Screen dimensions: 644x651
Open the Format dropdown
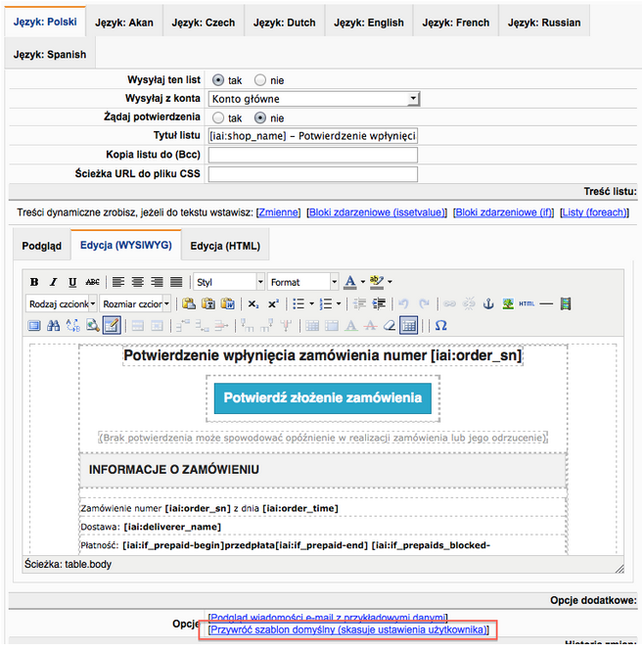303,282
